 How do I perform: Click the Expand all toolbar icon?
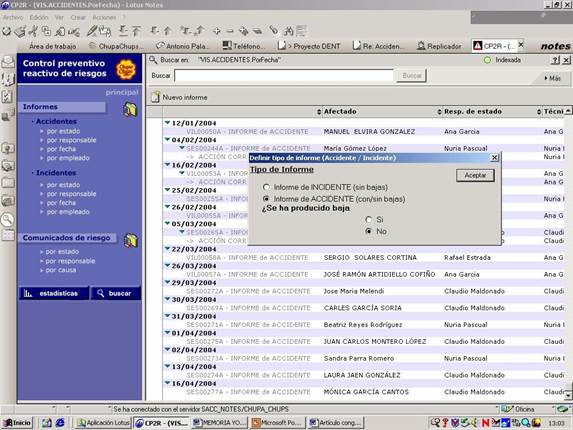[243, 31]
